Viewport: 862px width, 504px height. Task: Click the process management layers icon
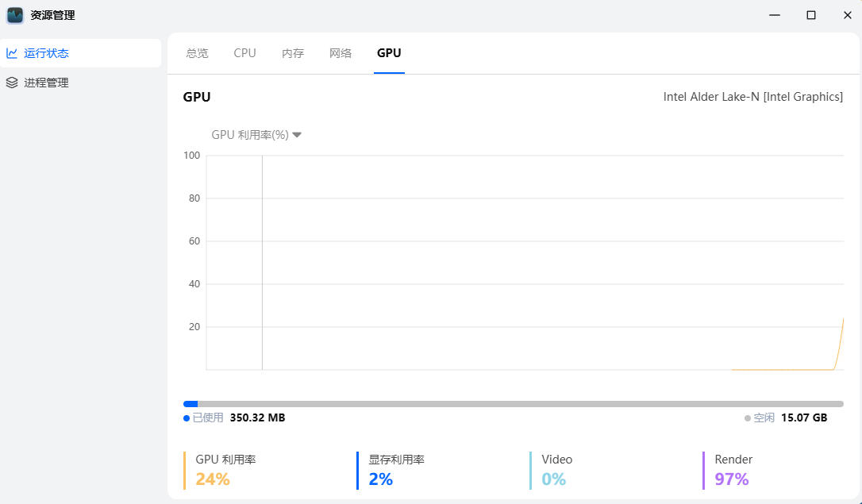12,83
